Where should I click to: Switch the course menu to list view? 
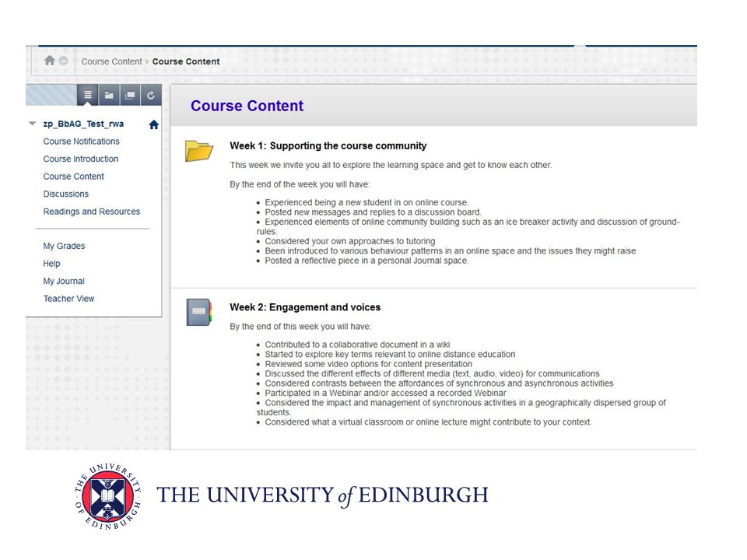pos(88,95)
